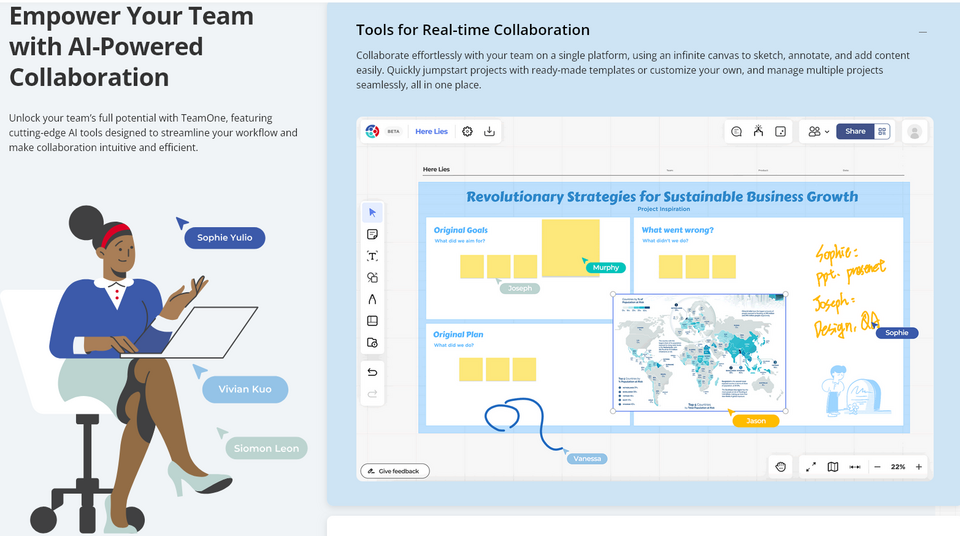
Task: Choose the sticky note tool
Action: coord(372,234)
